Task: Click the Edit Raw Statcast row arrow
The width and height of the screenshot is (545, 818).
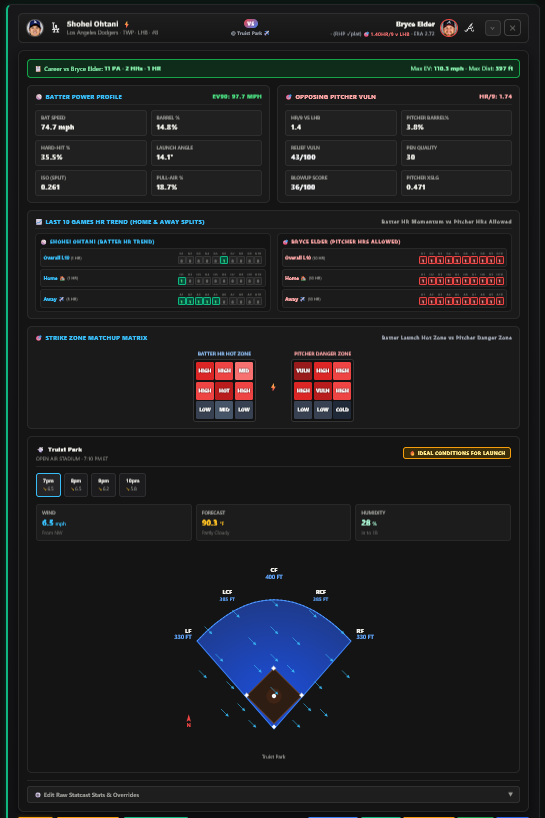Action: tap(511, 795)
